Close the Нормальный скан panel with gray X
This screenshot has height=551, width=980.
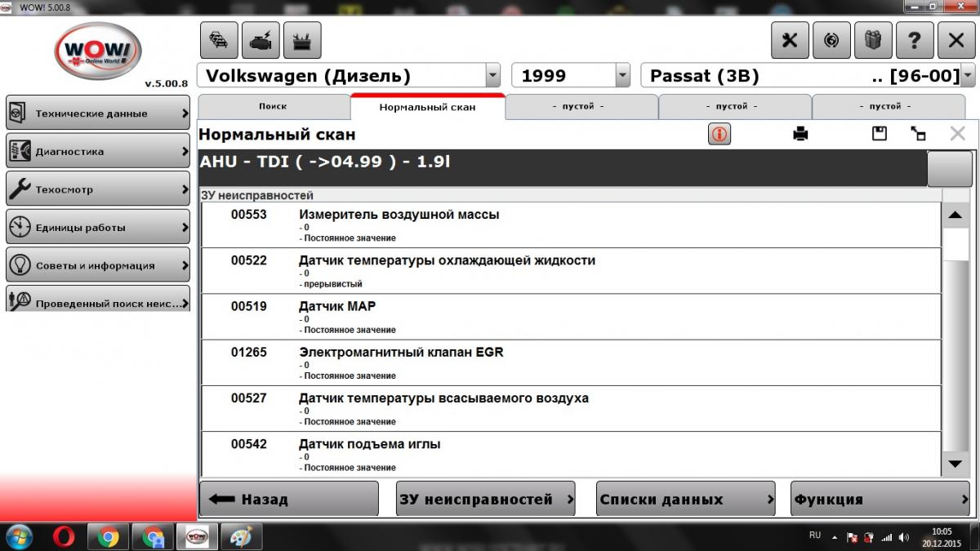click(957, 134)
